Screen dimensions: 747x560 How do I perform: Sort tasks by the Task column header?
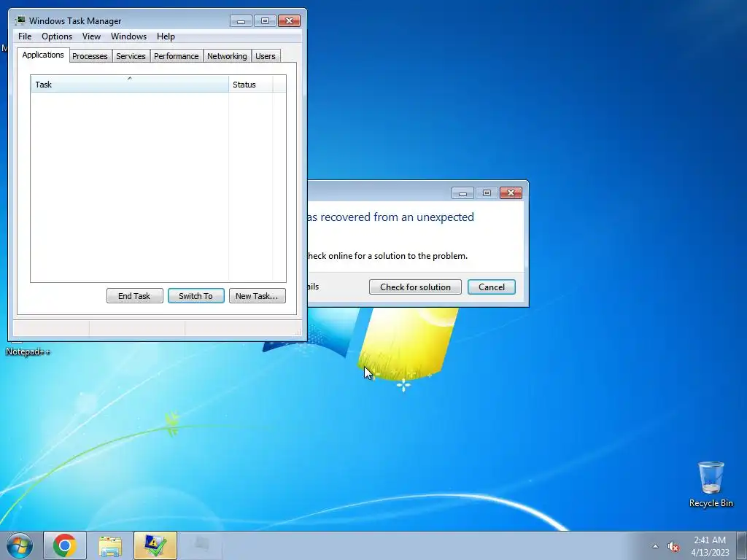[x=130, y=85]
